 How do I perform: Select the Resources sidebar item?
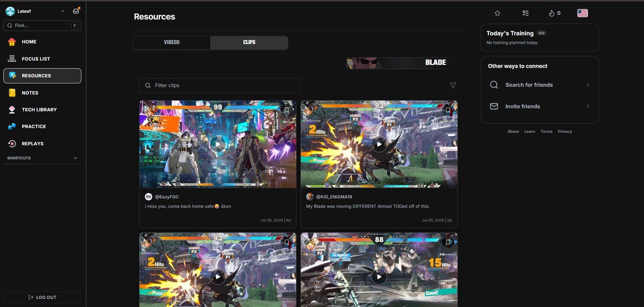(42, 76)
